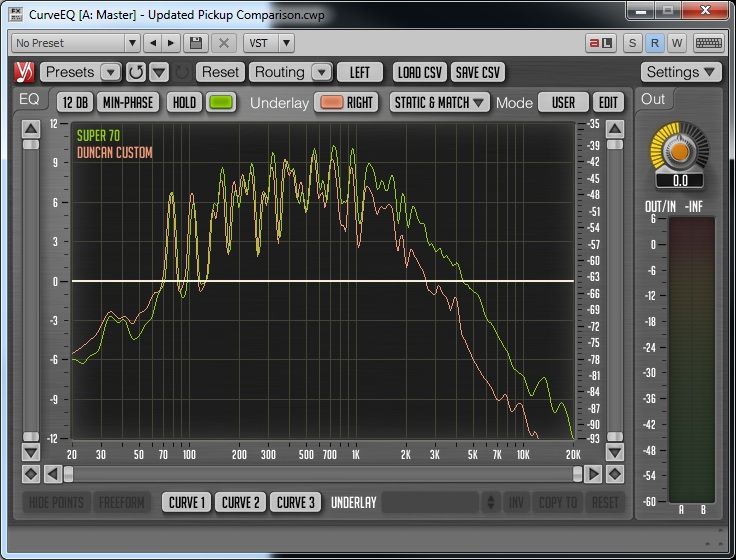Click LOAD CSV button
The width and height of the screenshot is (736, 560).
pos(420,72)
